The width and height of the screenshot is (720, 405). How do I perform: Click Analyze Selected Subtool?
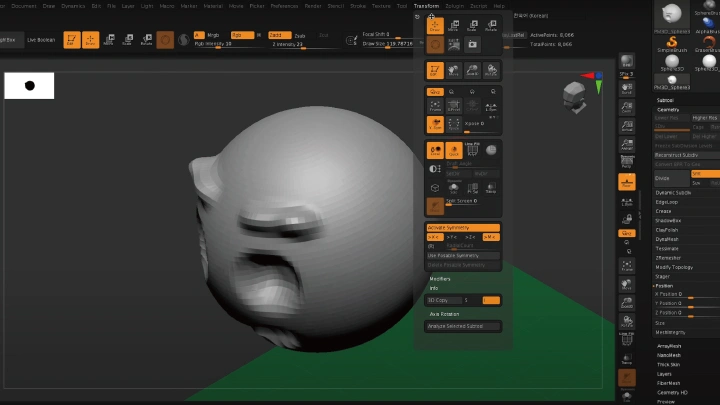463,326
